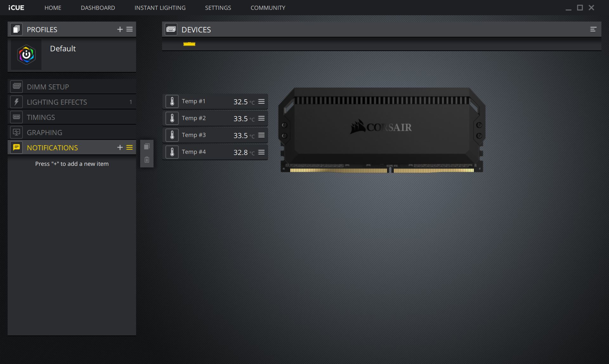Click the trash delete icon beside Notifications
The height and width of the screenshot is (364, 609).
click(147, 160)
